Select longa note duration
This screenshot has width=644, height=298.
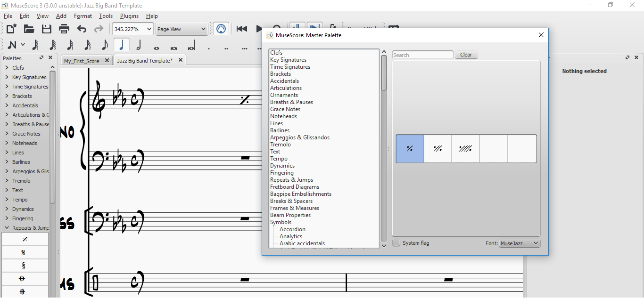(x=191, y=45)
